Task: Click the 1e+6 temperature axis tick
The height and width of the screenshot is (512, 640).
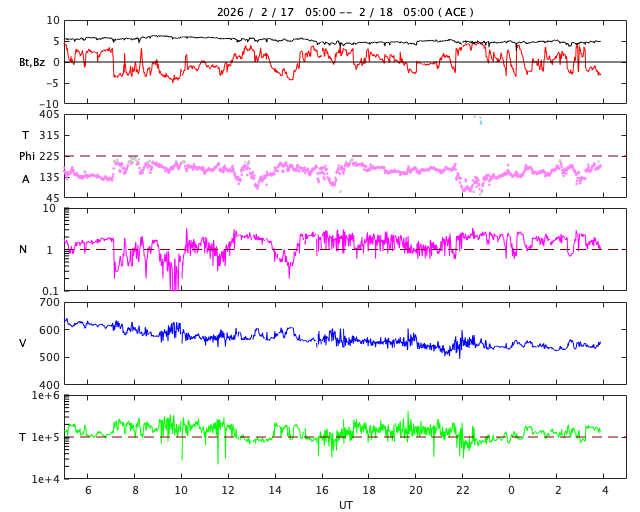Action: [46, 396]
